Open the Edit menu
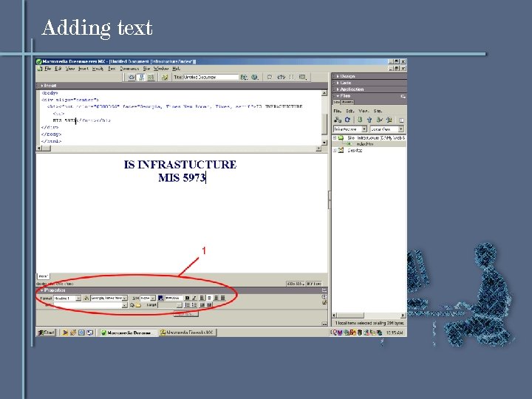 point(58,69)
